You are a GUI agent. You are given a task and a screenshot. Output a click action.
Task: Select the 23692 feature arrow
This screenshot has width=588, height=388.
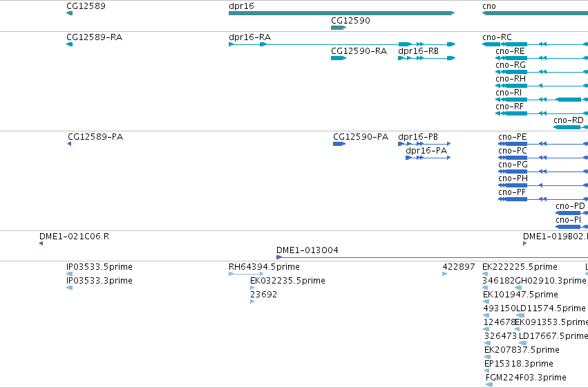(x=252, y=302)
